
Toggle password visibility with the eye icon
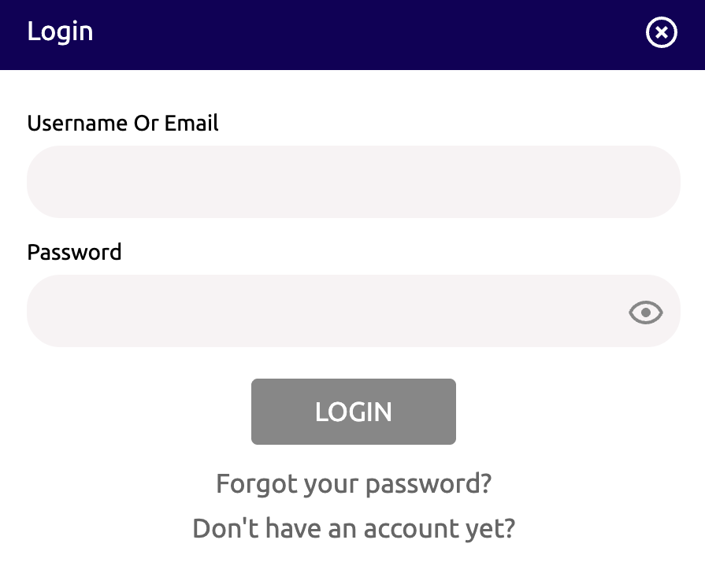[x=645, y=312]
